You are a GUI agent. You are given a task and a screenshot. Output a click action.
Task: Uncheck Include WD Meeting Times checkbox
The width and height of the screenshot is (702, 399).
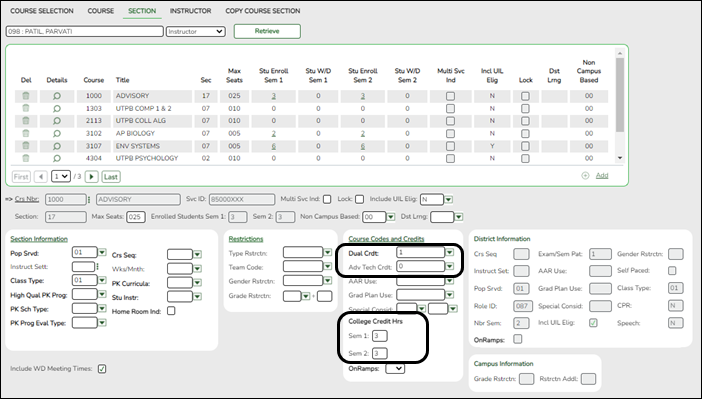pos(102,369)
